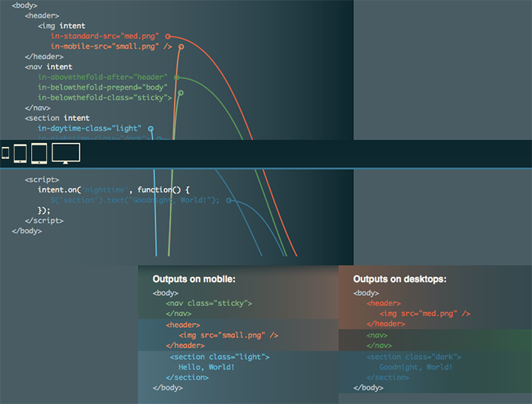Viewport: 532px width, 404px height.
Task: Click the 'intent.on(' function line
Action: (x=114, y=189)
